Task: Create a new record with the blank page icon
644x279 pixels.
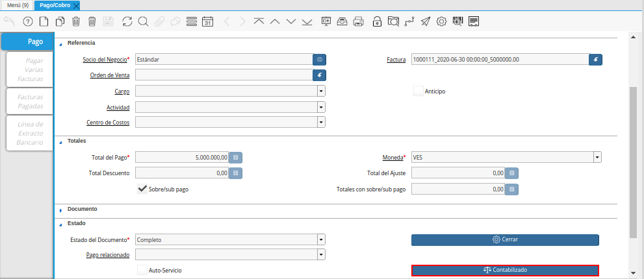Action: pos(44,21)
